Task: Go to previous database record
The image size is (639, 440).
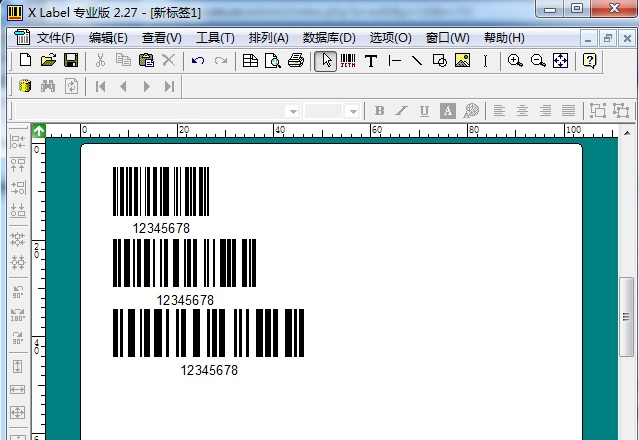Action: (x=123, y=86)
